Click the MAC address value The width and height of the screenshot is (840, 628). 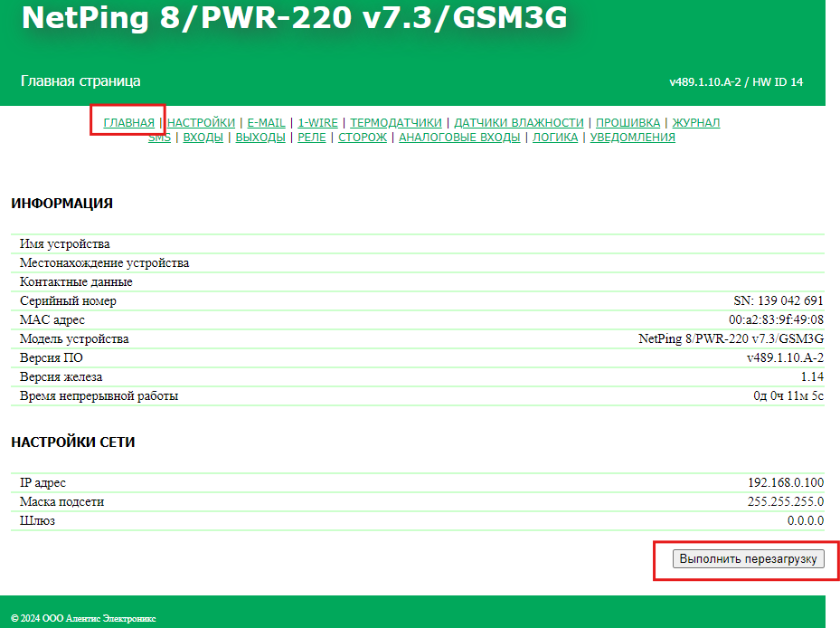coord(776,319)
